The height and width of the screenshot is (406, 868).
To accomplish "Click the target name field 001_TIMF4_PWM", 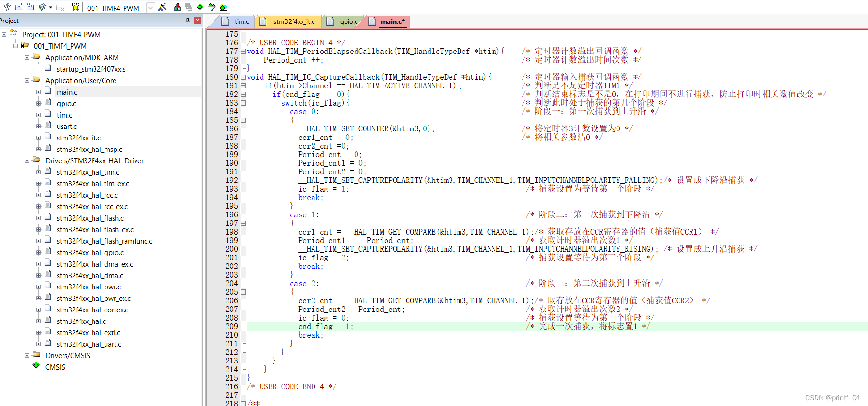I will coord(115,8).
